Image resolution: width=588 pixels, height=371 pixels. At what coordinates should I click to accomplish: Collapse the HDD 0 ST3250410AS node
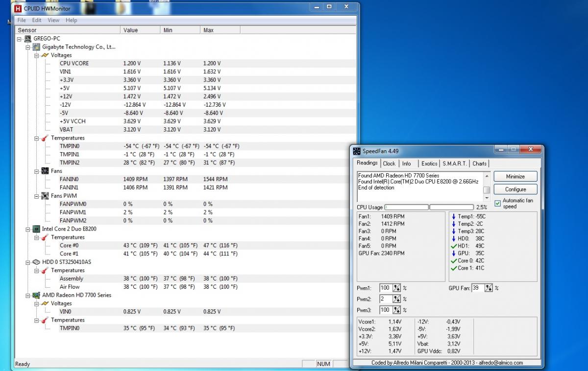click(28, 262)
